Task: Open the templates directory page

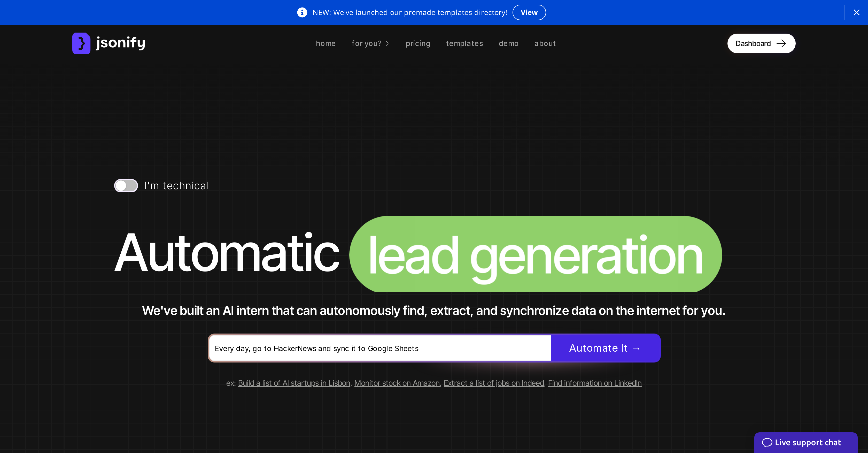Action: [464, 43]
